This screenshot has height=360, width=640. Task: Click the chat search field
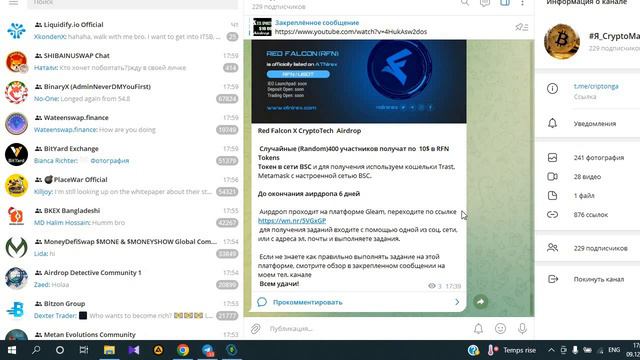[x=133, y=3]
